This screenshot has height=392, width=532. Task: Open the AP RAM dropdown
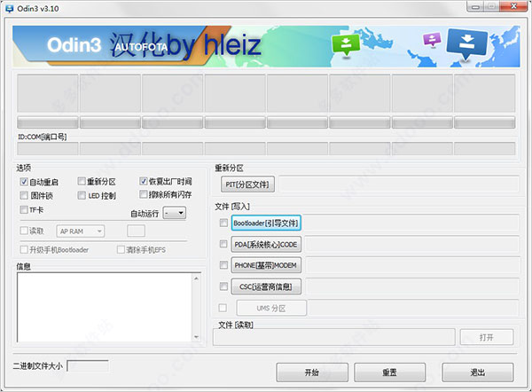pos(81,231)
